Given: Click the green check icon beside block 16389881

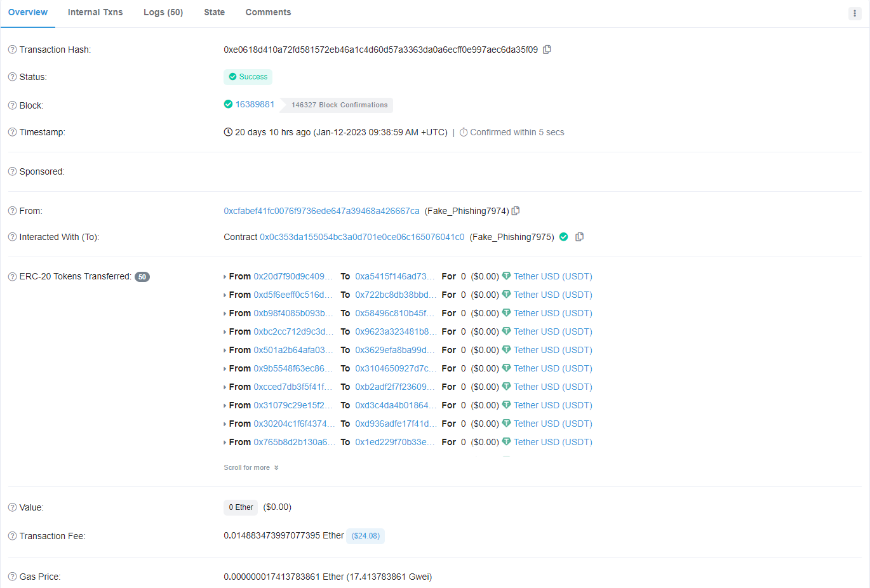Looking at the screenshot, I should click(x=228, y=104).
